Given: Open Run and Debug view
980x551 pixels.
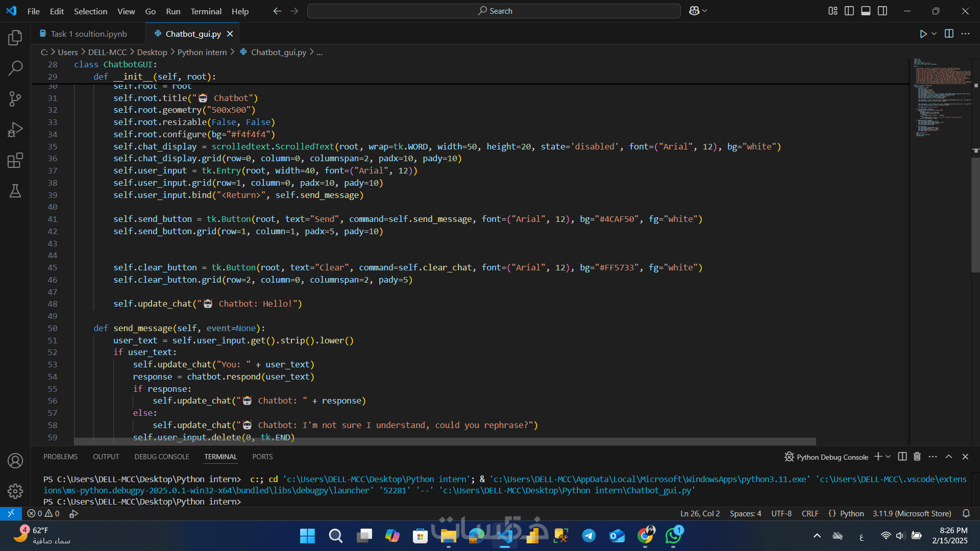Looking at the screenshot, I should pos(15,130).
